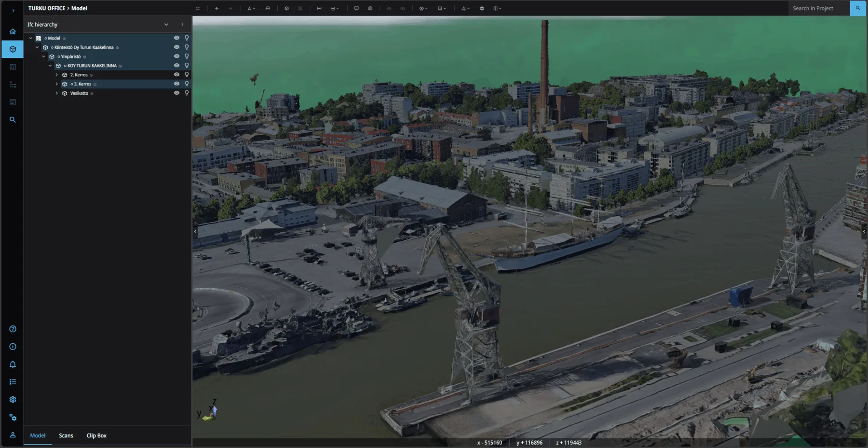
Task: Collapse the KOY TURUN KAAKELINNA node
Action: (51, 65)
